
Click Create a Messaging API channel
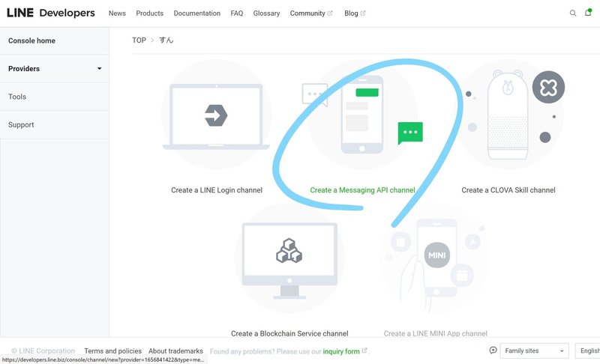(362, 189)
